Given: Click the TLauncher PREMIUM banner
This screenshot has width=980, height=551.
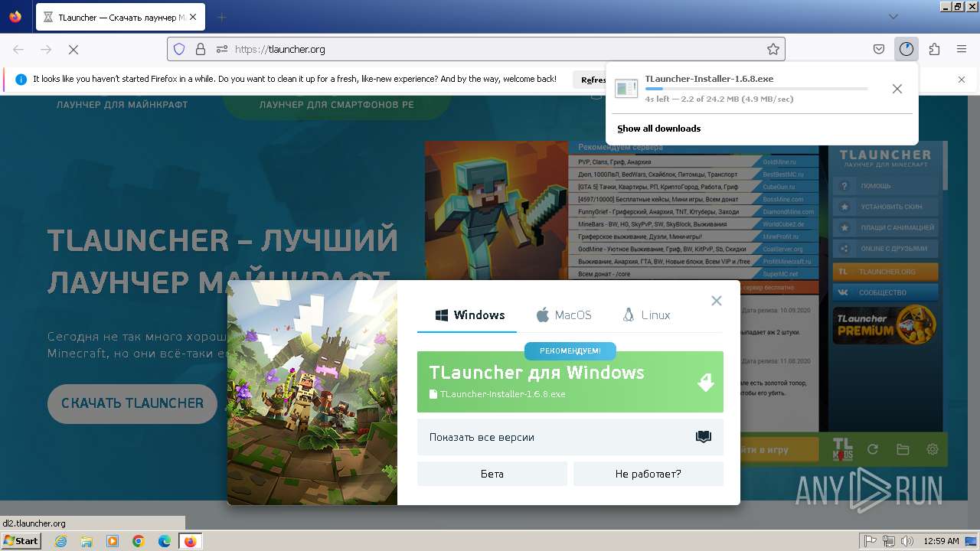Looking at the screenshot, I should (885, 324).
